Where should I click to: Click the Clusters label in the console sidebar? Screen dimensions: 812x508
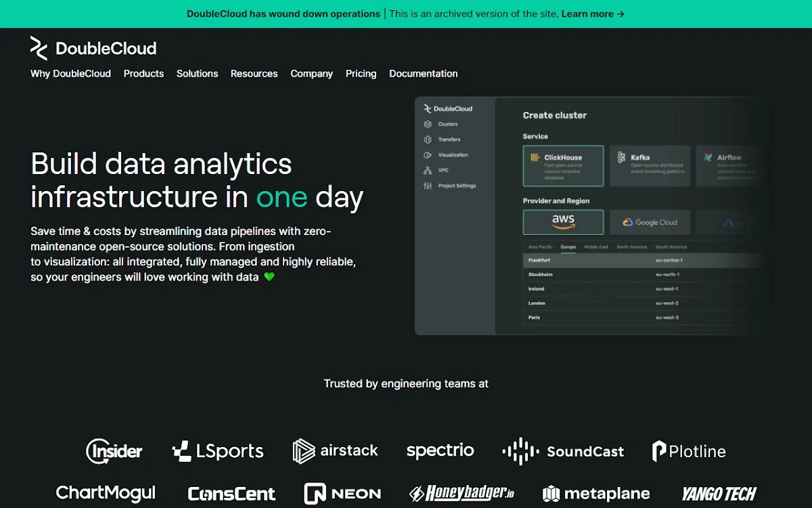pos(448,124)
